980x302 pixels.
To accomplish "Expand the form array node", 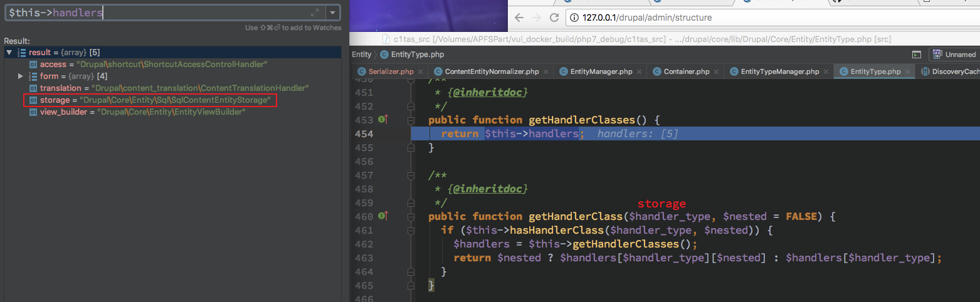I will [x=20, y=76].
